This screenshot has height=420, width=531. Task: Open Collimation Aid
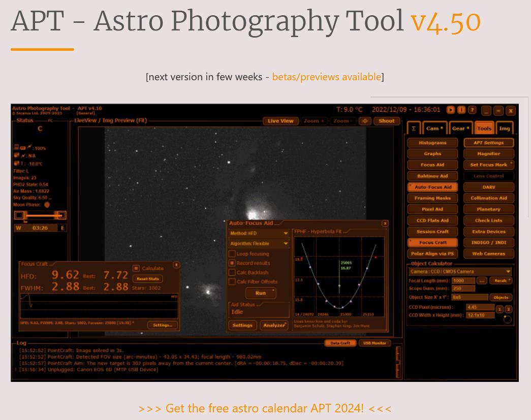tap(489, 198)
